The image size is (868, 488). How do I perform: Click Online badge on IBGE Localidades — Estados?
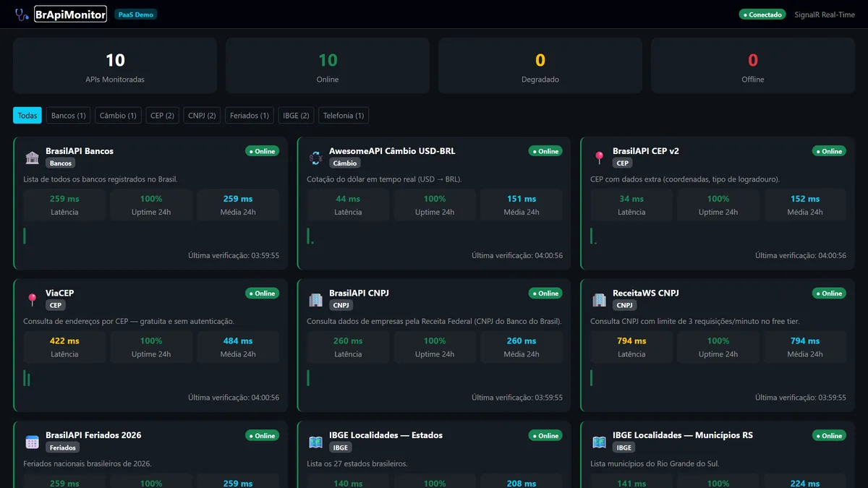pyautogui.click(x=545, y=436)
